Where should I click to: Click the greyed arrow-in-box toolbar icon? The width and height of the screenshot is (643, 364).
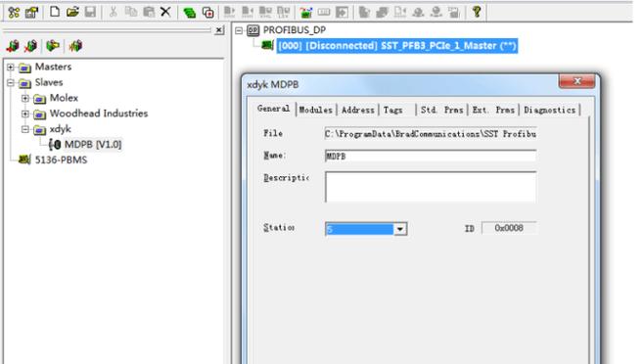tap(342, 13)
